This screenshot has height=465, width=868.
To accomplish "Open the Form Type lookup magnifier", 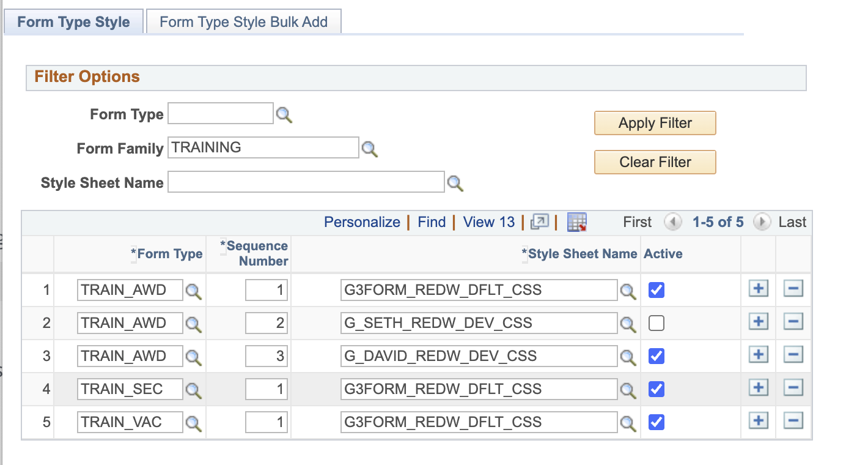I will coord(283,113).
